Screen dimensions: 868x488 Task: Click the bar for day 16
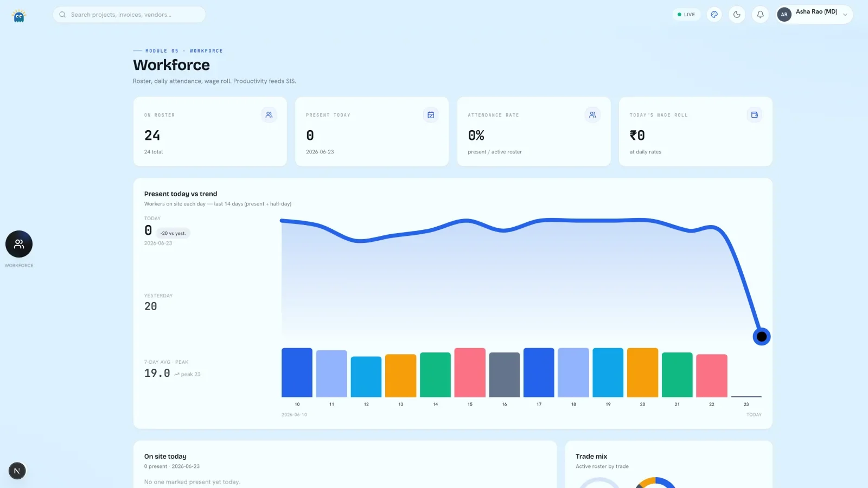tap(505, 375)
